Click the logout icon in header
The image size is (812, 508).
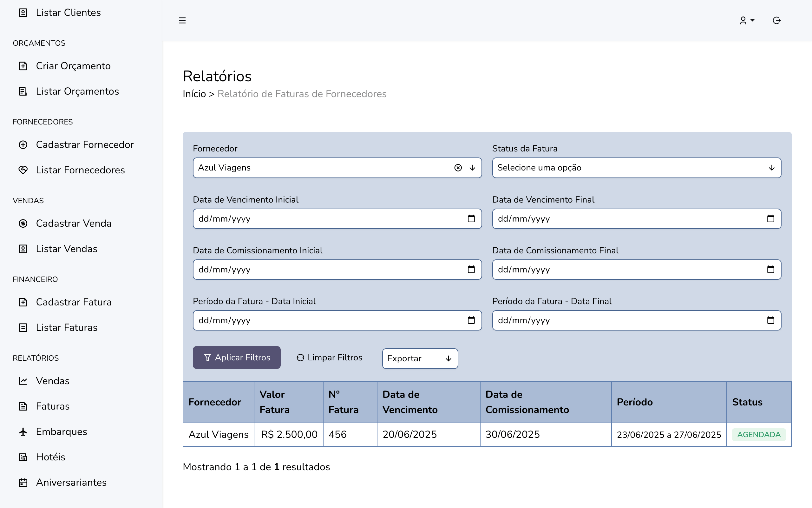[776, 21]
